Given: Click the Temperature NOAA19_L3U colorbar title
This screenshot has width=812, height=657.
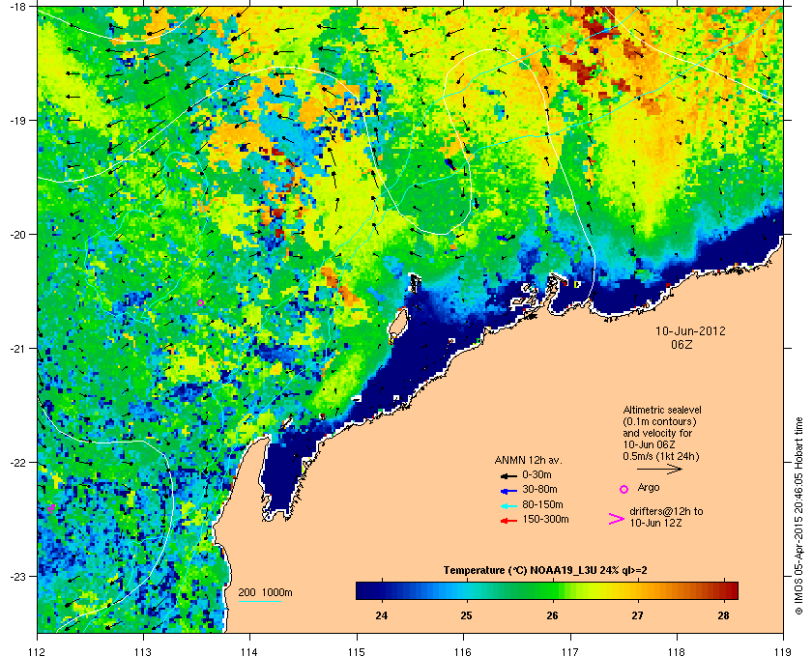Looking at the screenshot, I should pos(545,571).
